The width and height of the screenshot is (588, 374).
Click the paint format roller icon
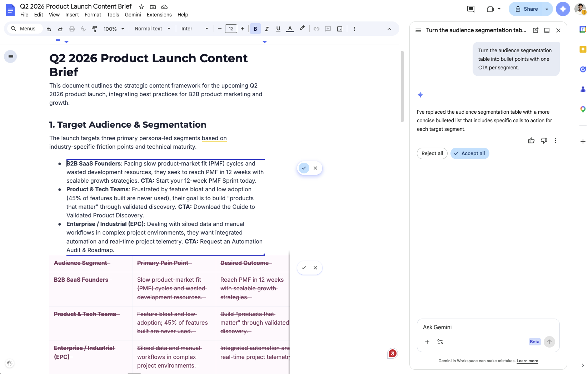(94, 29)
